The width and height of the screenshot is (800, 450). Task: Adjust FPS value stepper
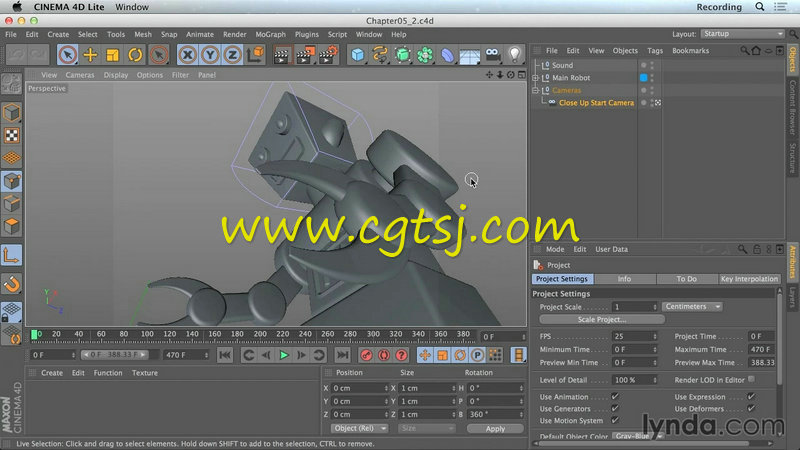point(655,337)
